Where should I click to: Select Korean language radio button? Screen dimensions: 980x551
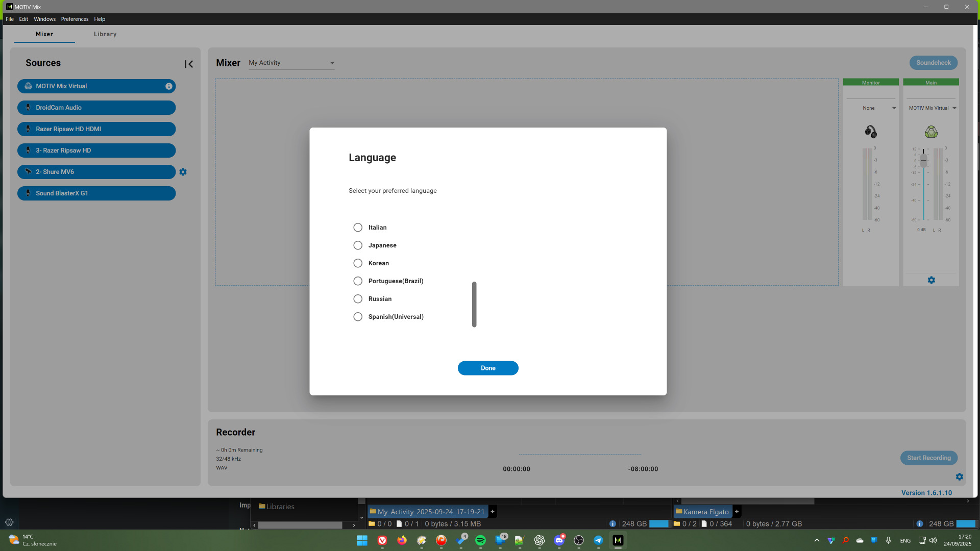click(358, 263)
